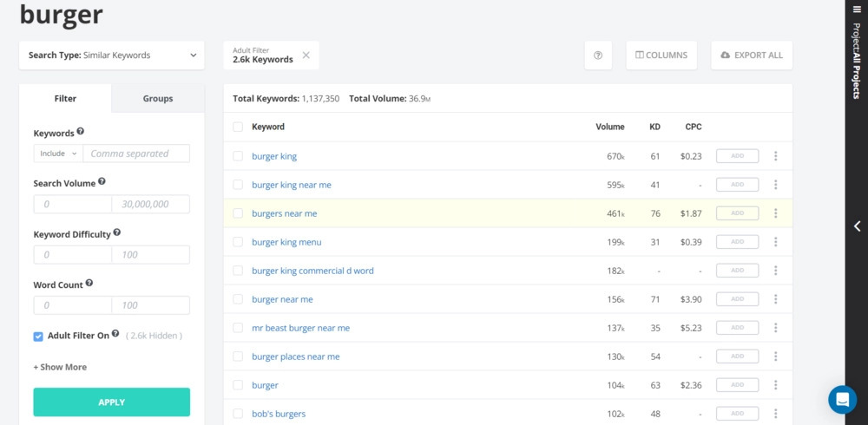Click the green APPLY button

[111, 402]
